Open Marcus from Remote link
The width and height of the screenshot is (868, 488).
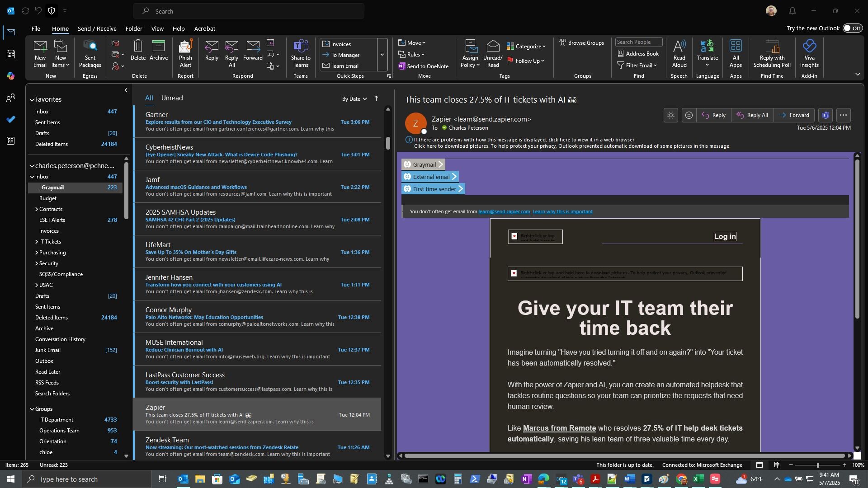coord(559,428)
